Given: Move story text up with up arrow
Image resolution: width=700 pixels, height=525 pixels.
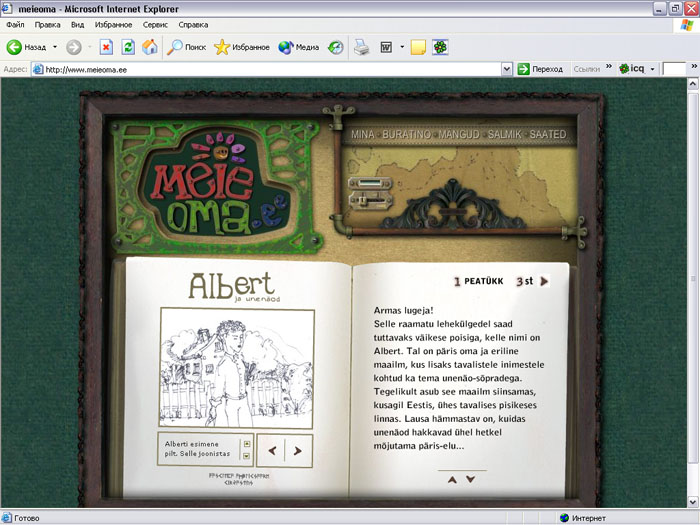Looking at the screenshot, I should tap(452, 479).
